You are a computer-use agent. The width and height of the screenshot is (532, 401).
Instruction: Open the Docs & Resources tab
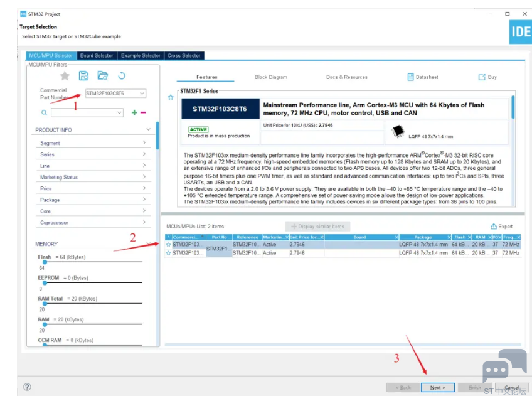(x=347, y=77)
